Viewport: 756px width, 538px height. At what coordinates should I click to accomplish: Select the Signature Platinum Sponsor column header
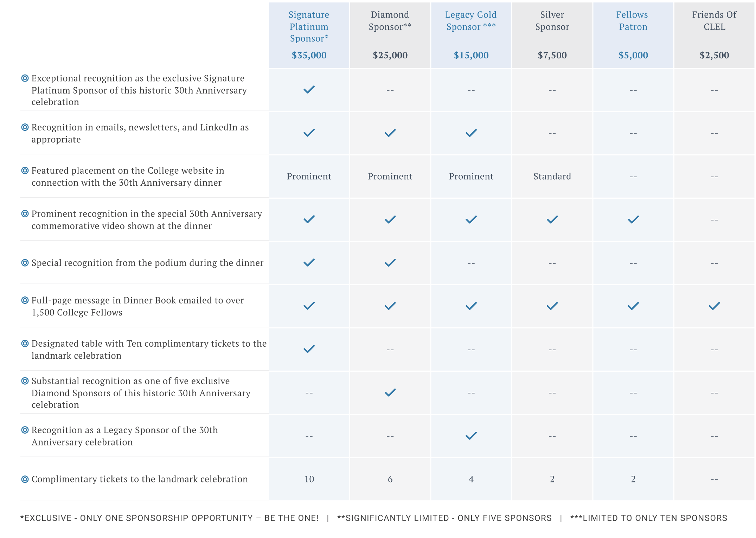click(309, 27)
